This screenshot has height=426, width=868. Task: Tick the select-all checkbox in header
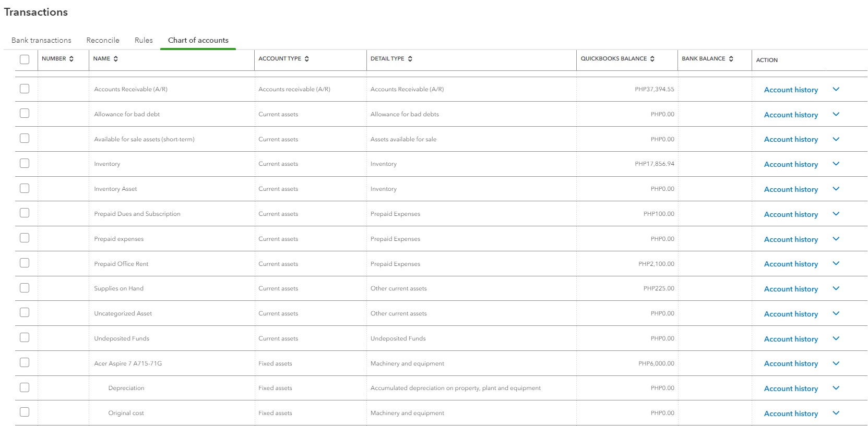pyautogui.click(x=25, y=59)
